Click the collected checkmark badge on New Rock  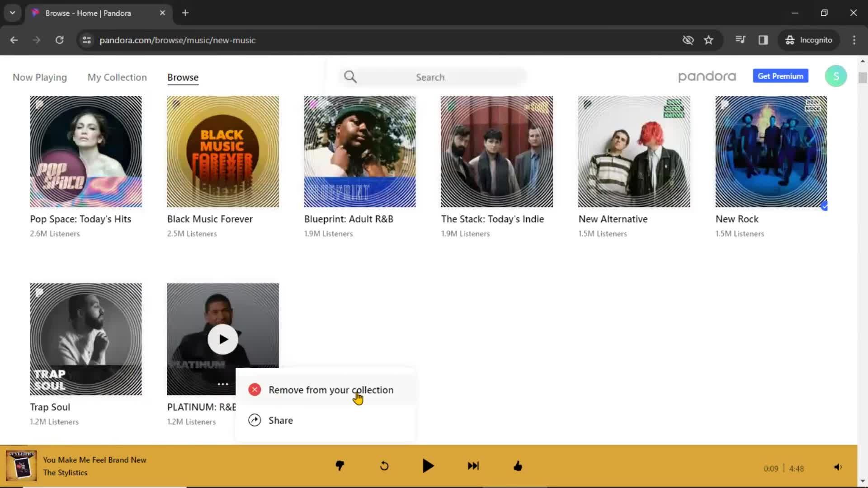[x=824, y=206]
